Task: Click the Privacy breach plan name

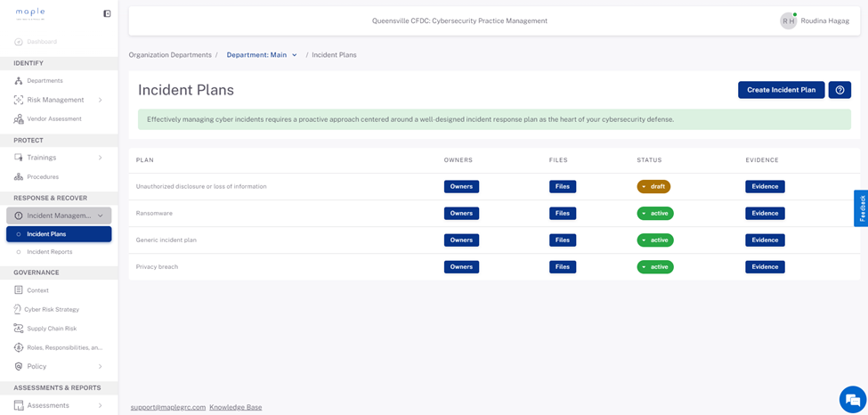Action: coord(158,267)
